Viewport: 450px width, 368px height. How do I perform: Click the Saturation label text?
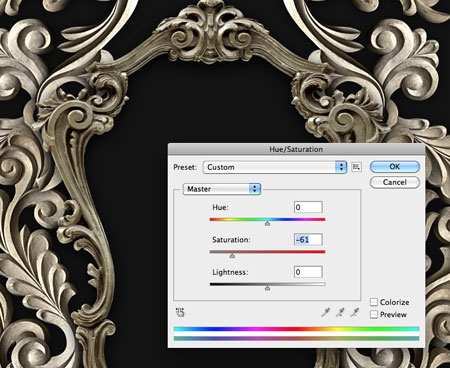pyautogui.click(x=231, y=240)
